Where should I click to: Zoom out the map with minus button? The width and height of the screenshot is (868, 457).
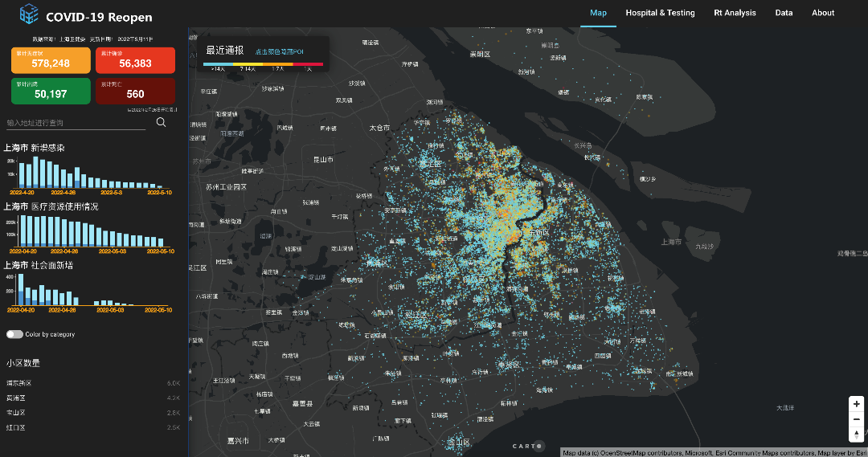click(x=857, y=419)
